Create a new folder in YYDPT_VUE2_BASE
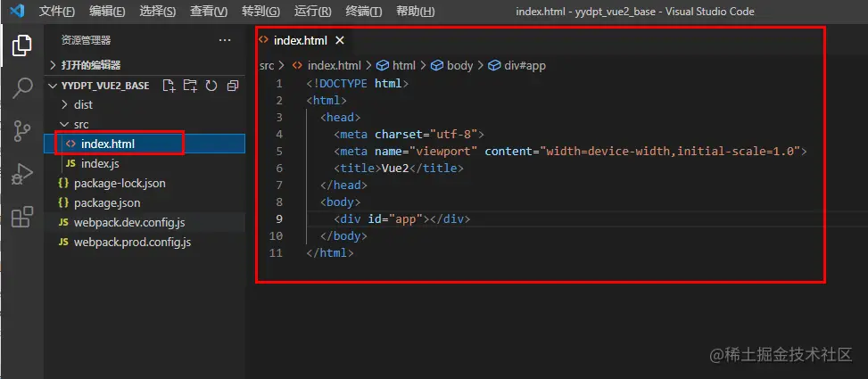868x379 pixels. click(x=190, y=86)
